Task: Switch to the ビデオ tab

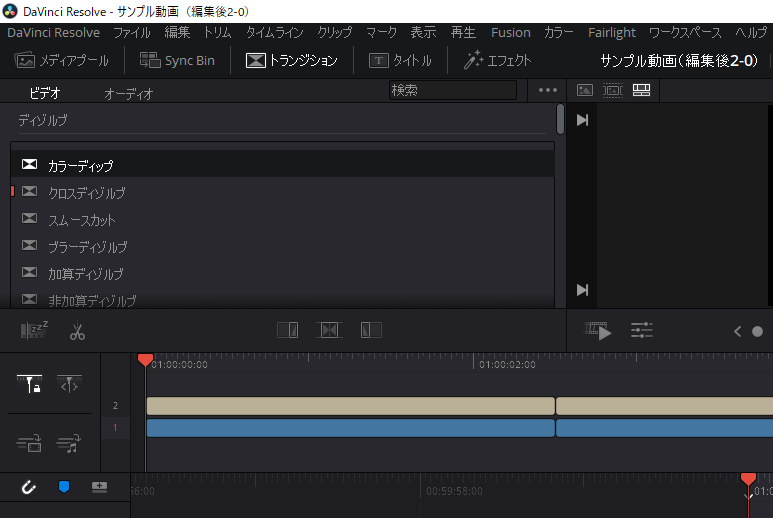Action: pyautogui.click(x=44, y=93)
